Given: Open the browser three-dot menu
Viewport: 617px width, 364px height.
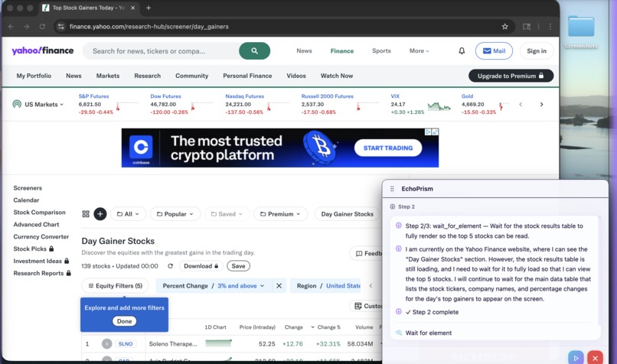Looking at the screenshot, I should (550, 27).
